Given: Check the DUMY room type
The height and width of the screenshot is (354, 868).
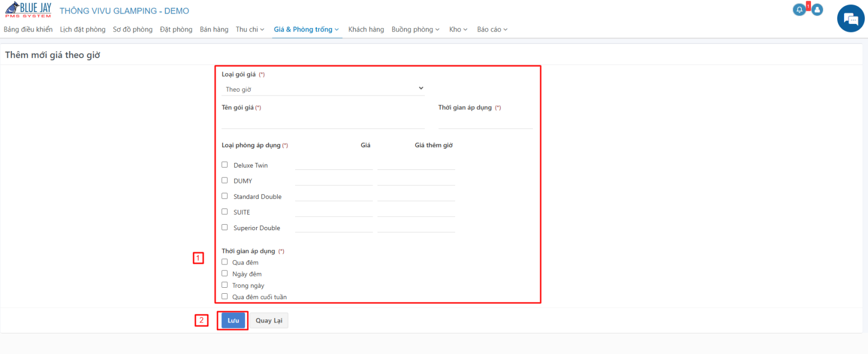Looking at the screenshot, I should (225, 180).
